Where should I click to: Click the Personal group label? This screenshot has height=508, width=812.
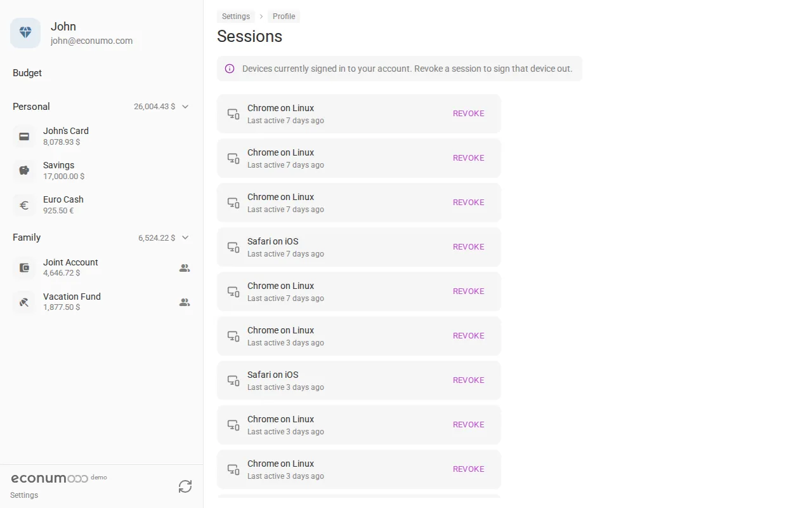click(31, 107)
